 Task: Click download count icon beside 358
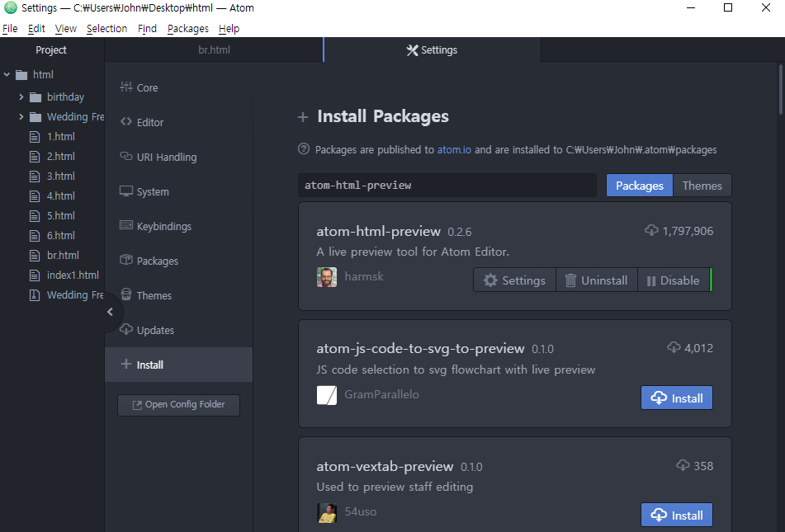tap(683, 465)
